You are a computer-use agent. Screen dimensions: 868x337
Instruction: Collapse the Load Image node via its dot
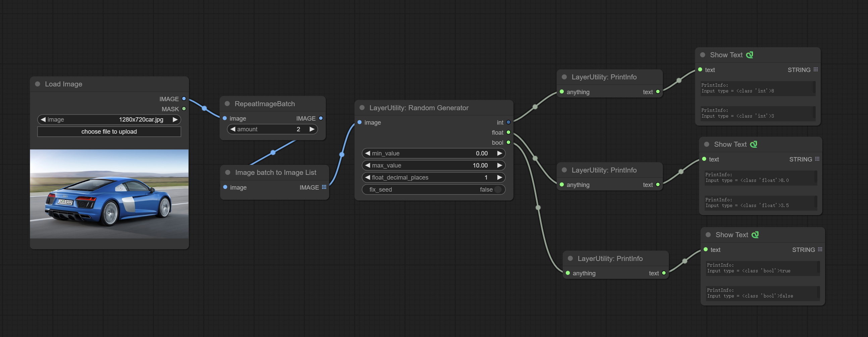pos(38,84)
